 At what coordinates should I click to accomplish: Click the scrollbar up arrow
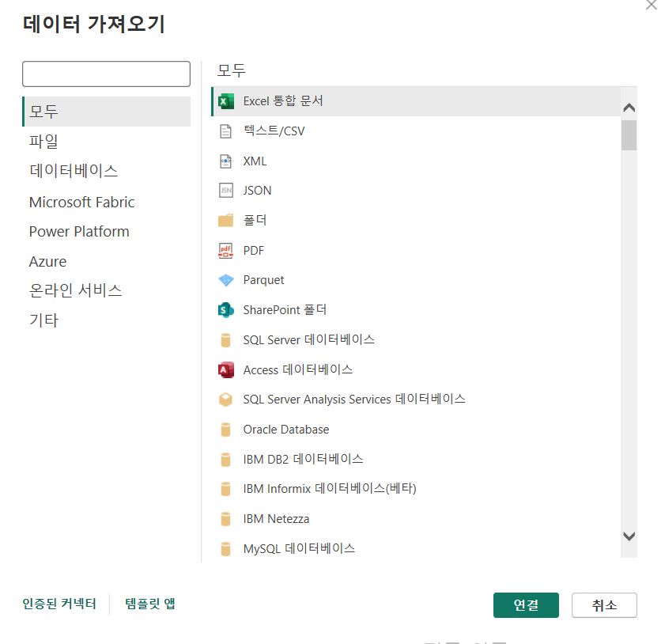[629, 108]
